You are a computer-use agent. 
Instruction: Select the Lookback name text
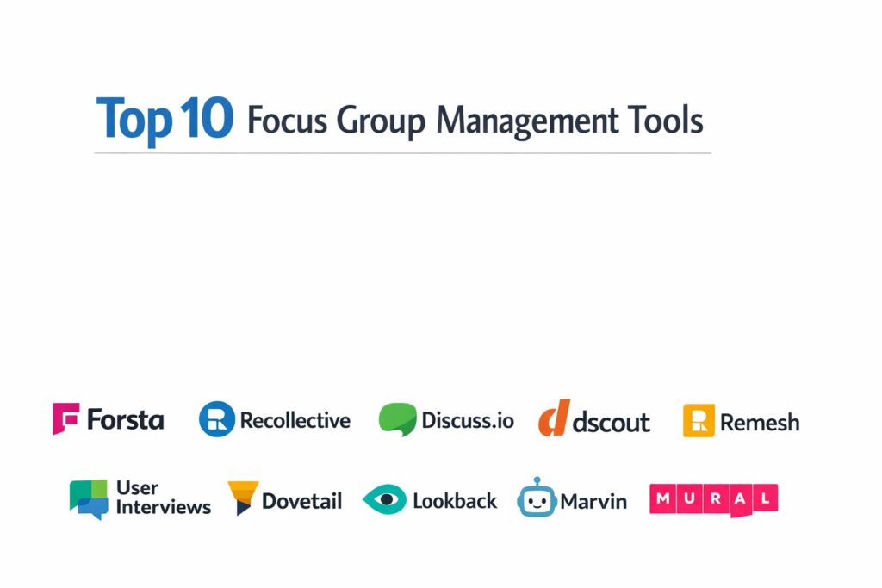[455, 500]
